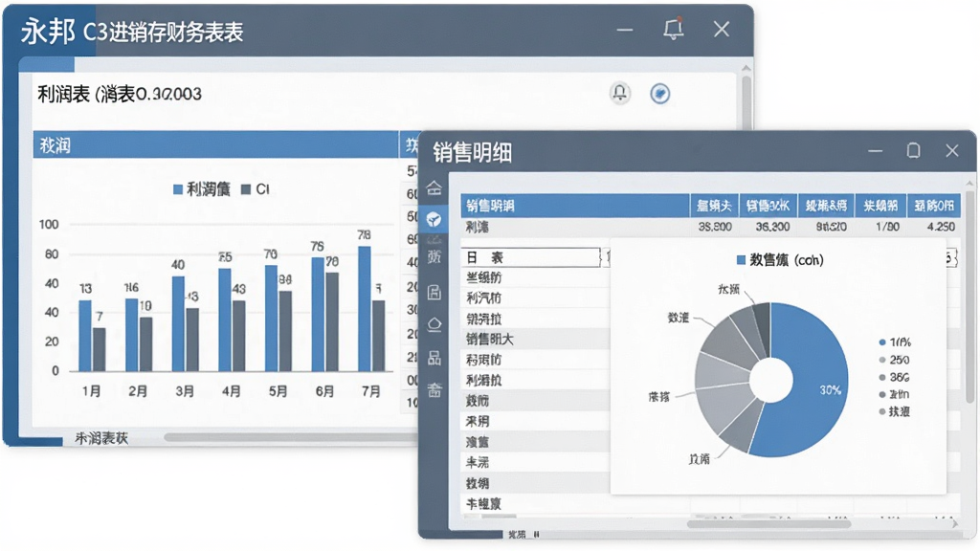Click the last sidebar icon below the 品 icon
The width and height of the screenshot is (980, 551).
(x=434, y=390)
